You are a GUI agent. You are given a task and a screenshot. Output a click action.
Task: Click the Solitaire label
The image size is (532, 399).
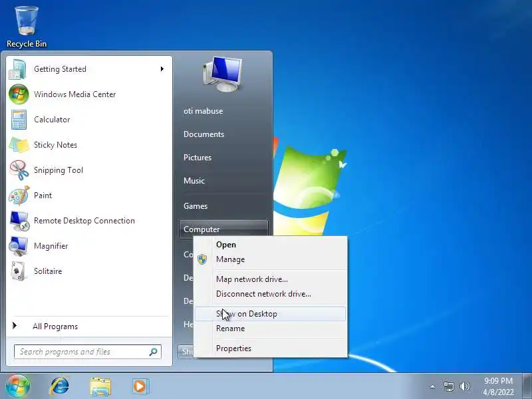tap(48, 271)
